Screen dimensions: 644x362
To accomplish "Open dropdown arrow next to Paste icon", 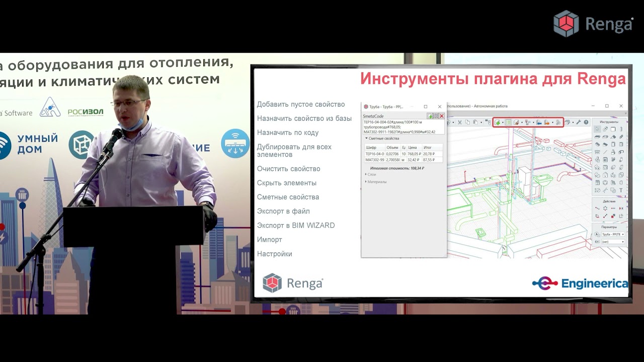I will pos(481,122).
